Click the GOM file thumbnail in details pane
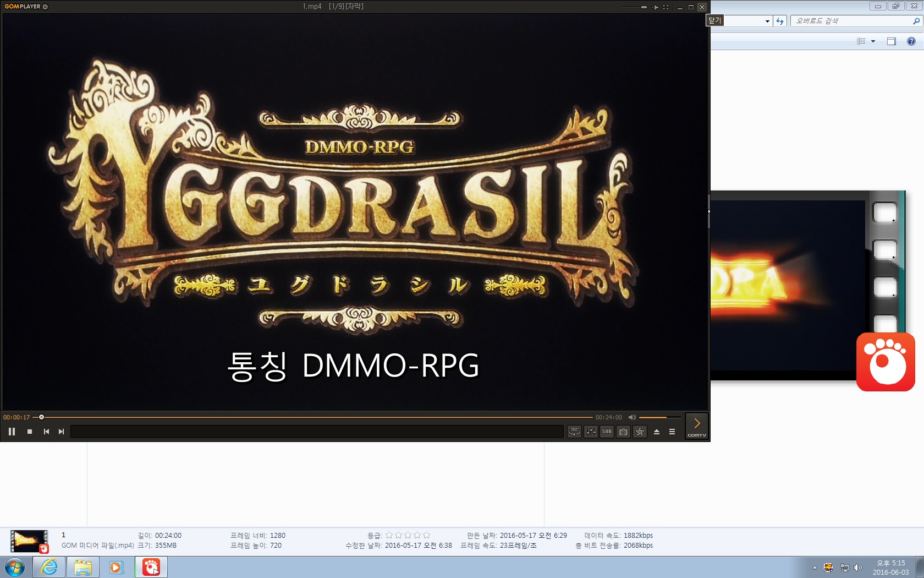924x578 pixels. click(29, 541)
